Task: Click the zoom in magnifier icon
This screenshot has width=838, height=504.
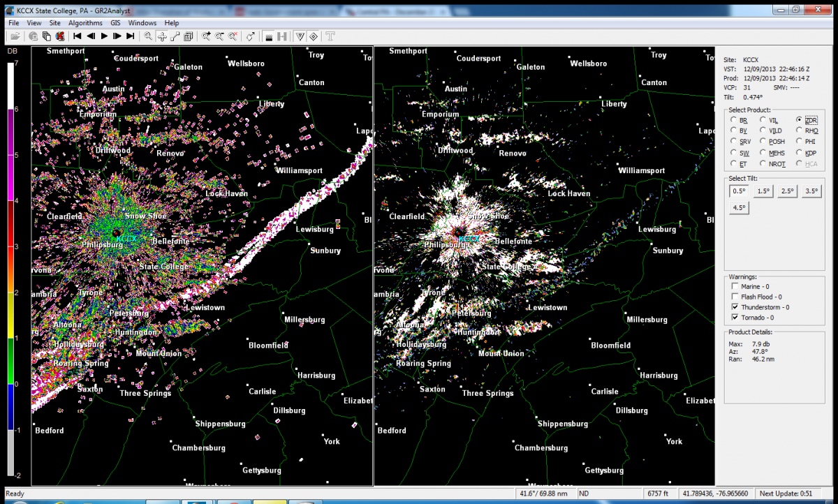Action: click(x=207, y=36)
